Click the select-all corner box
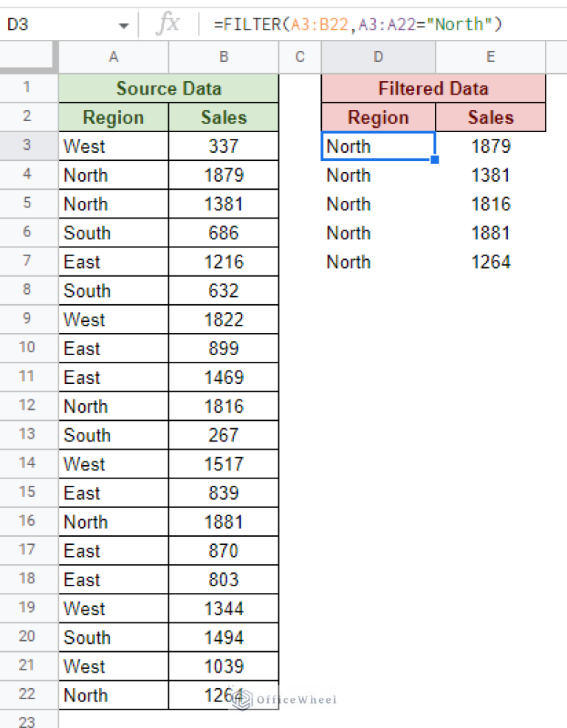Viewport: 567px width, 728px height. pyautogui.click(x=29, y=57)
